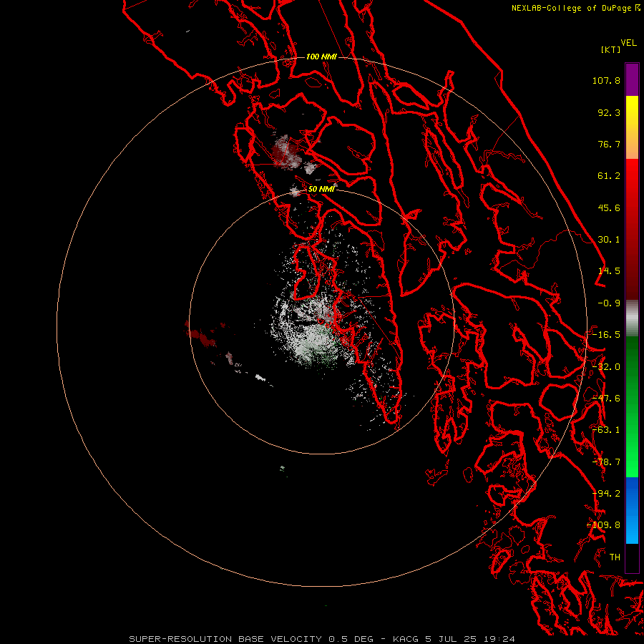Screen dimensions: 644x644
Task: Click the 14.5 velocity scale value
Action: coord(609,271)
